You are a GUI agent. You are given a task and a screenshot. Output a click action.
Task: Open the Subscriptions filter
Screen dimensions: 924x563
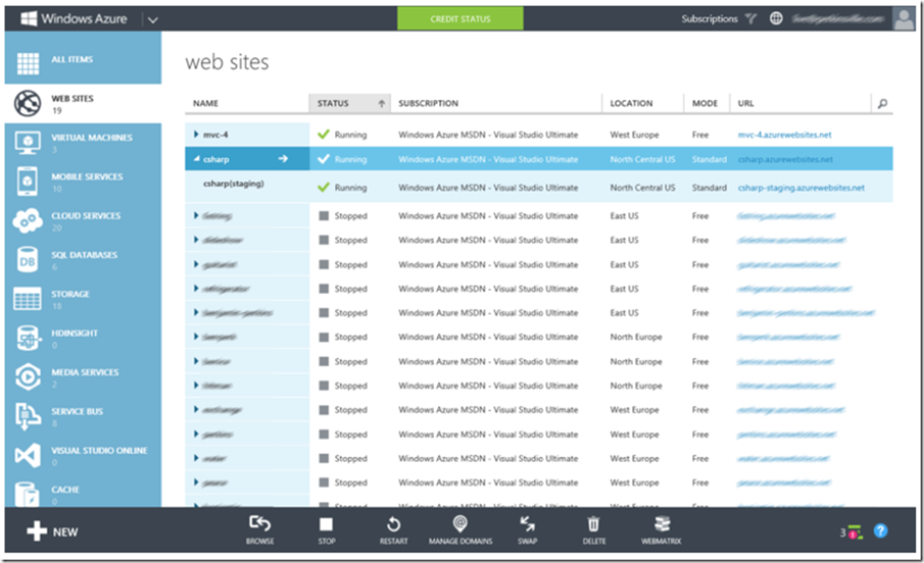click(718, 18)
